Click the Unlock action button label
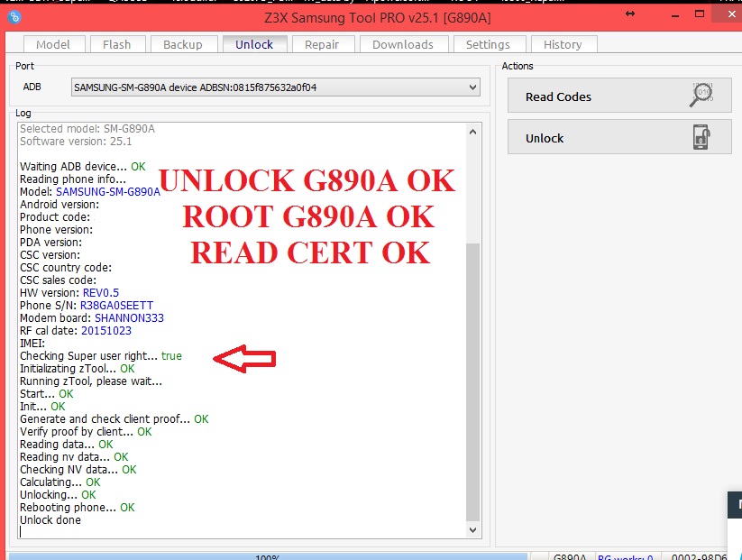This screenshot has height=560, width=742. point(545,138)
